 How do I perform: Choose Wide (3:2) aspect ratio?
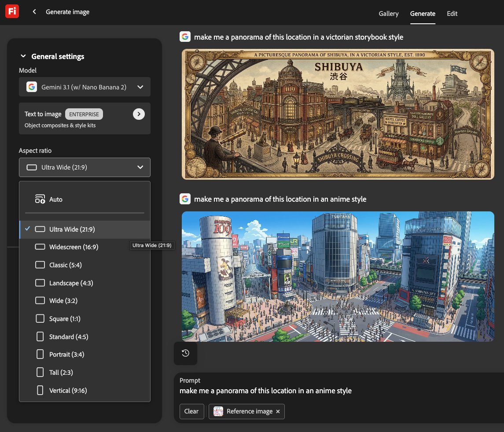pos(85,301)
